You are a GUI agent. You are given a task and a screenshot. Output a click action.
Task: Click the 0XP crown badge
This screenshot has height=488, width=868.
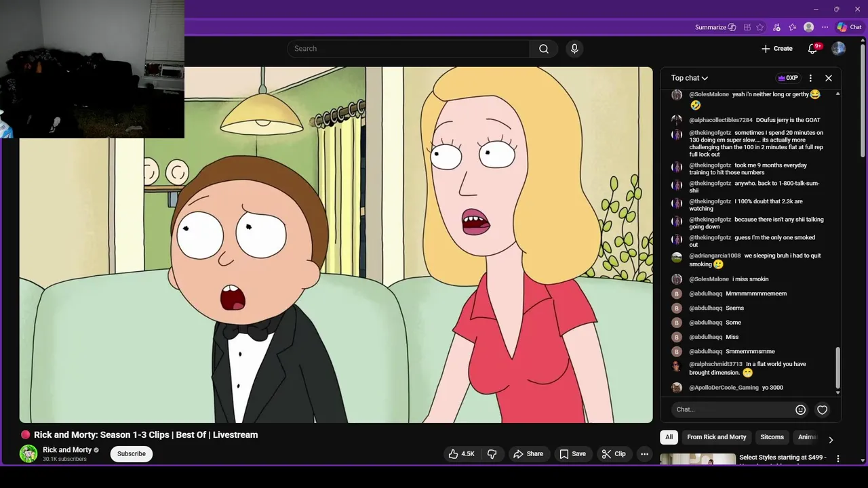click(788, 78)
